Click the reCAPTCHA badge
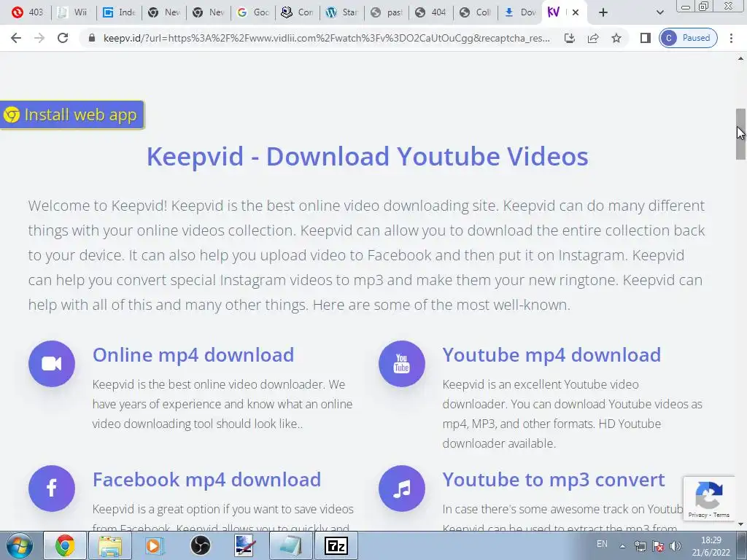Image resolution: width=747 pixels, height=560 pixels. (x=709, y=499)
